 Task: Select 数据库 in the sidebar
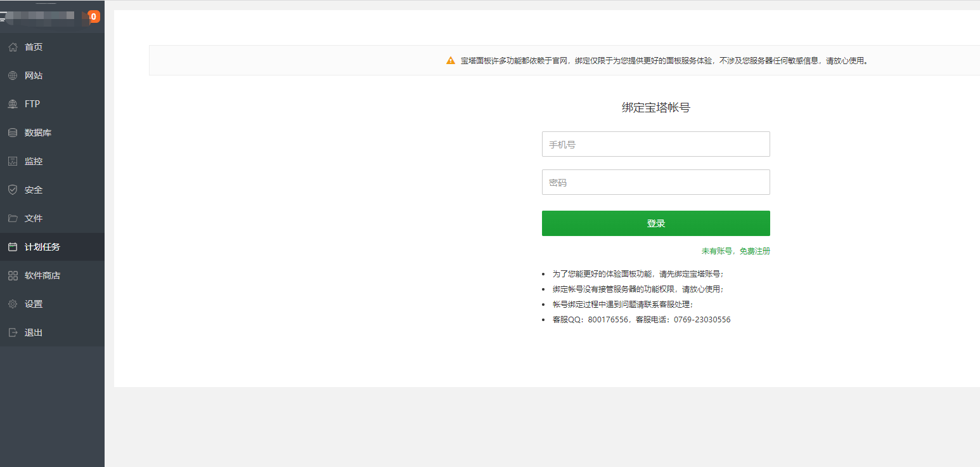[x=52, y=133]
